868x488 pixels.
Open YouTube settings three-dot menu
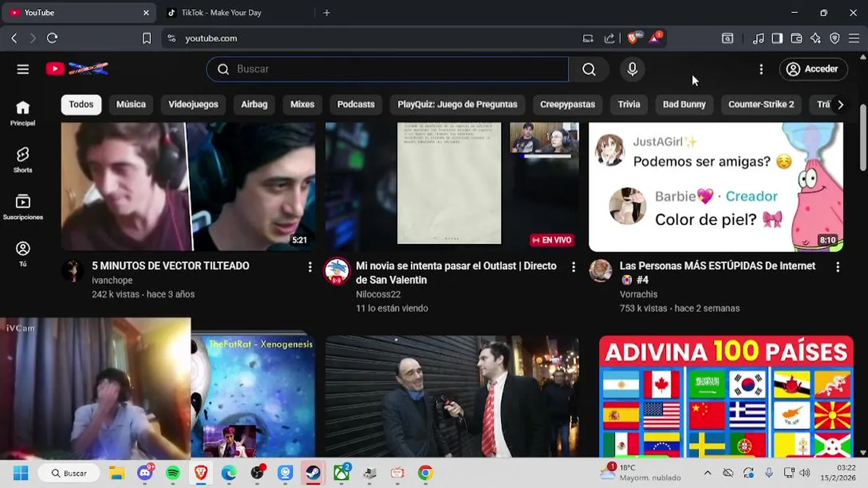761,69
